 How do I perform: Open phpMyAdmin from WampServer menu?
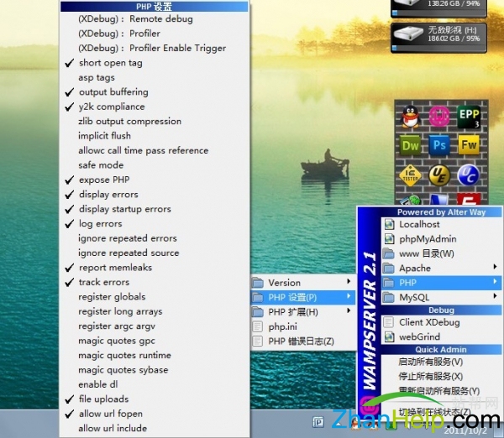pos(427,238)
